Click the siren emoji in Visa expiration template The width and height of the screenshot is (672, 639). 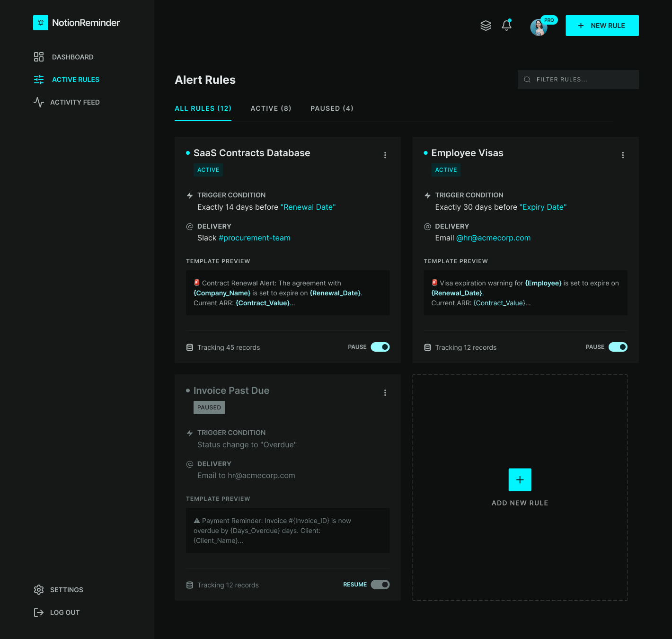pyautogui.click(x=434, y=283)
